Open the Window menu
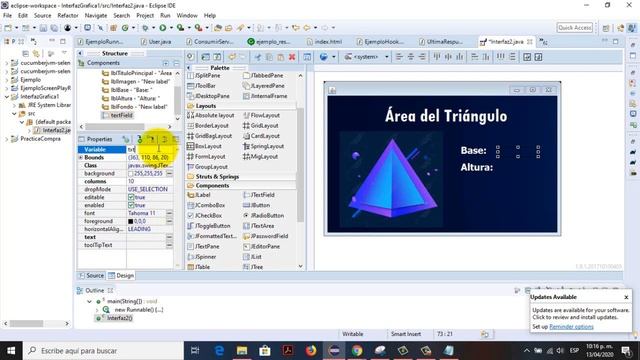The height and width of the screenshot is (360, 640). point(187,16)
